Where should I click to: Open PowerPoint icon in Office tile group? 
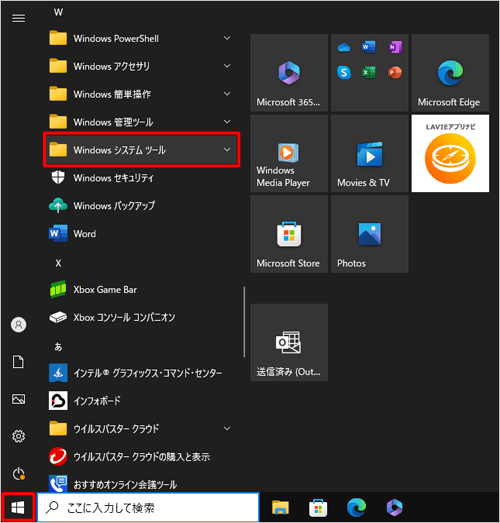(395, 72)
